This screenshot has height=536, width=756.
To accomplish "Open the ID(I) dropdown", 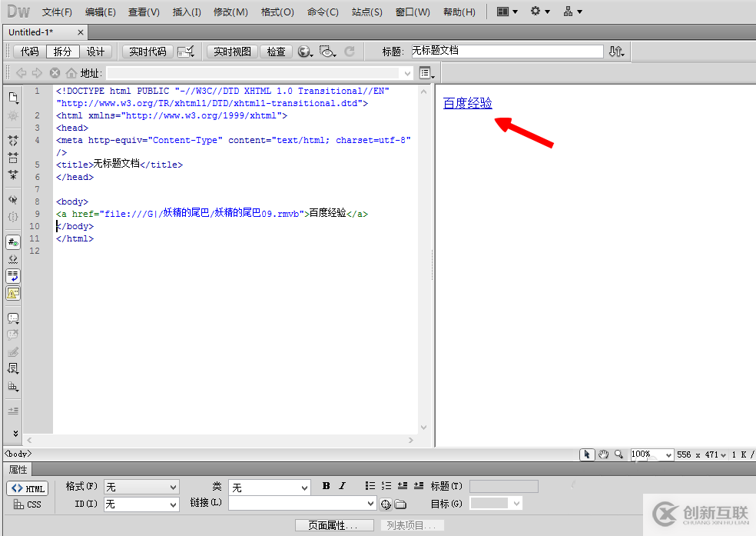I will tap(141, 504).
